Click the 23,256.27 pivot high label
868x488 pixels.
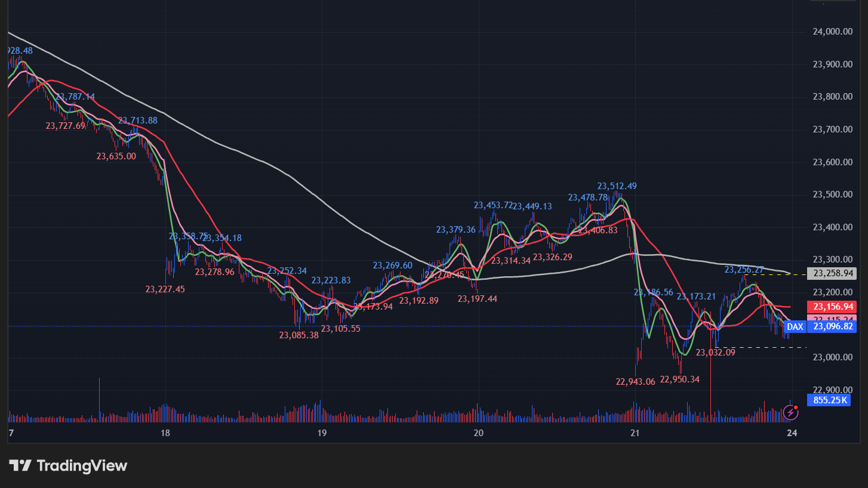click(744, 270)
